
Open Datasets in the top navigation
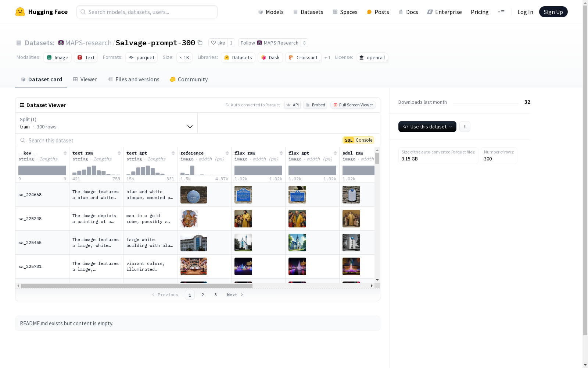point(308,12)
